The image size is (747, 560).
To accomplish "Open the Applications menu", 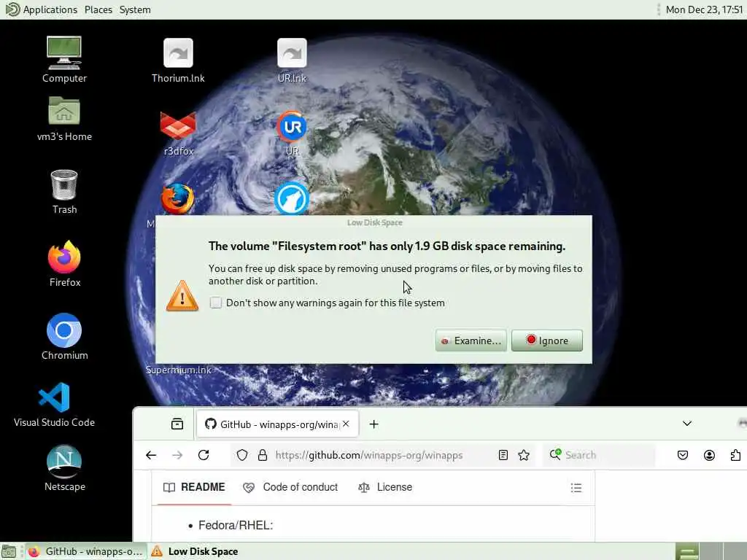I will 42,9.
